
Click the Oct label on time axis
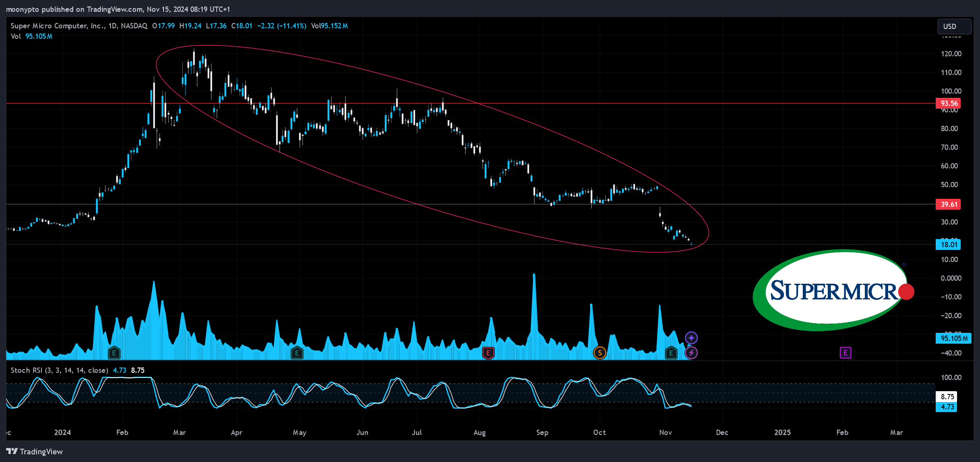599,432
